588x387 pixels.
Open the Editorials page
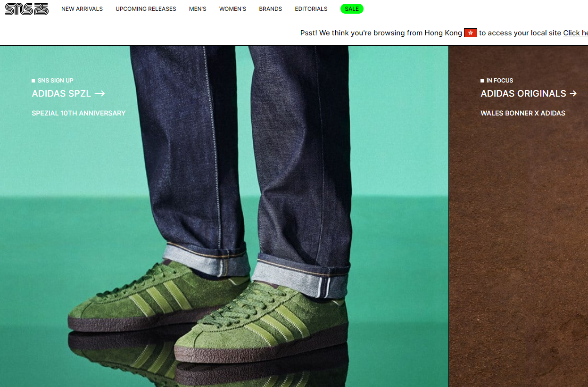[x=311, y=9]
